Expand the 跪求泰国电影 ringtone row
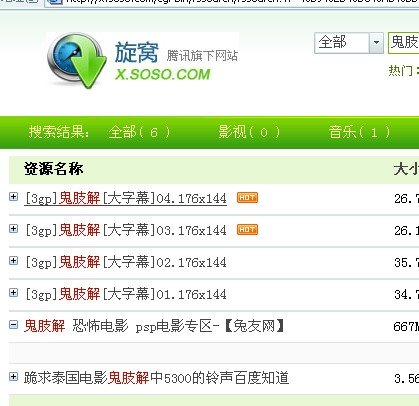Image resolution: width=419 pixels, height=406 pixels. (x=13, y=377)
